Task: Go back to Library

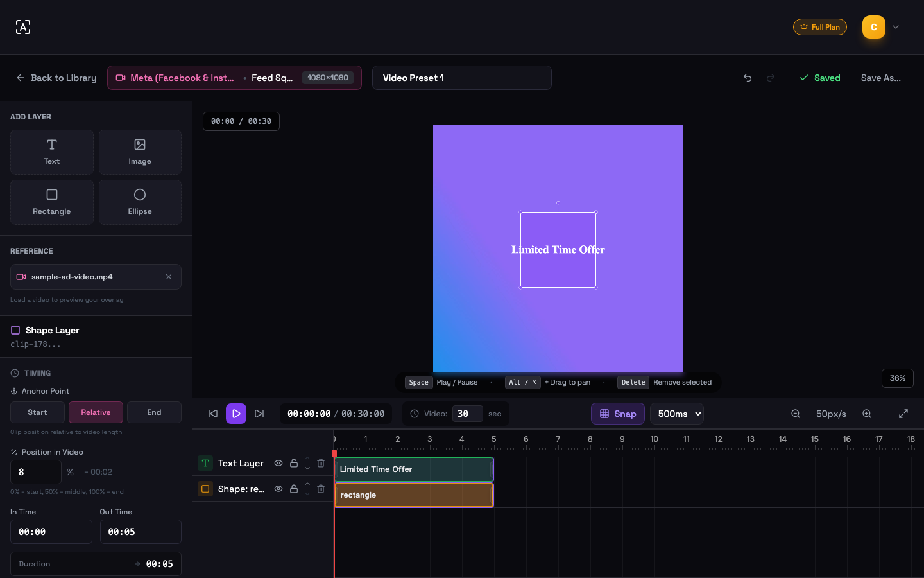Action: point(56,78)
